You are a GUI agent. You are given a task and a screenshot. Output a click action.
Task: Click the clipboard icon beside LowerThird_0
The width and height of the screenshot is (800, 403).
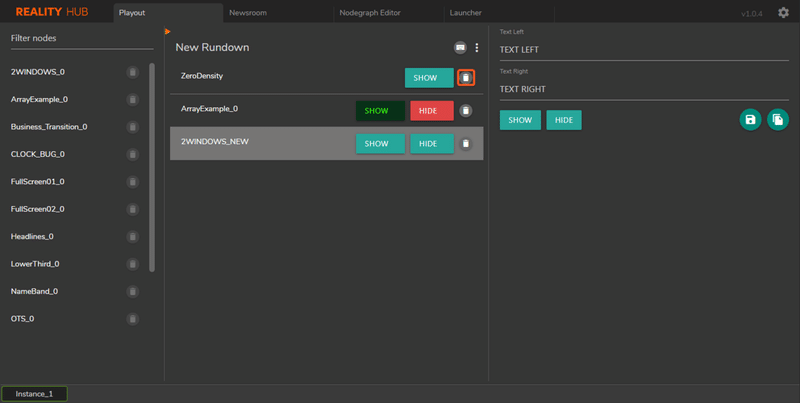133,264
